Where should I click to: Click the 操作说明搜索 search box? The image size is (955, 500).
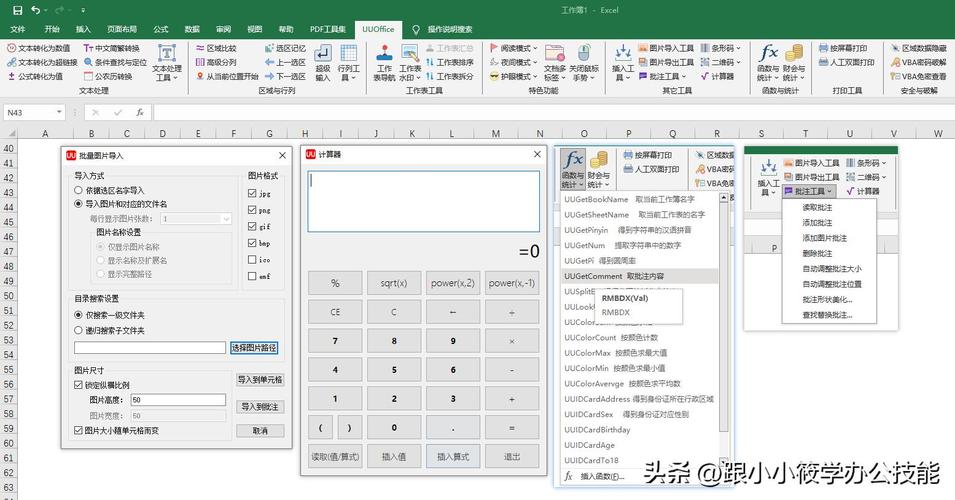point(449,29)
